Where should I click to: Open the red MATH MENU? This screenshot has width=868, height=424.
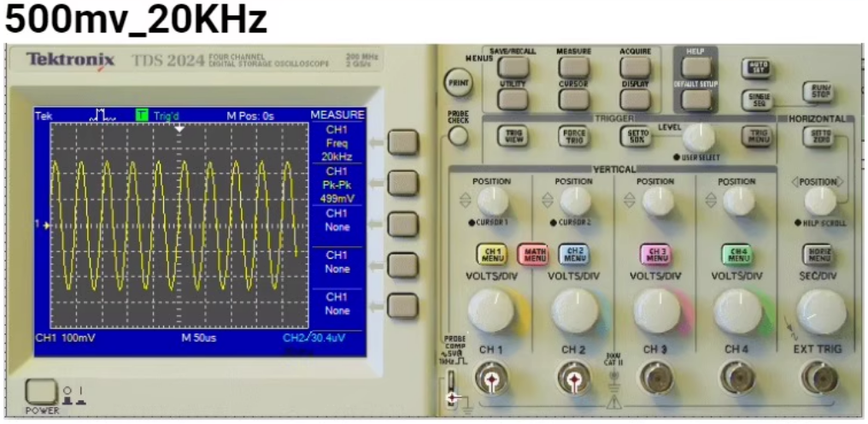pyautogui.click(x=533, y=254)
